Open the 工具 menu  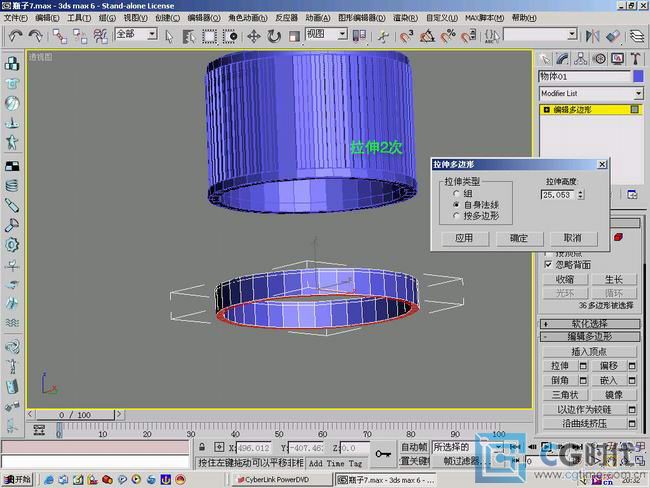coord(79,18)
